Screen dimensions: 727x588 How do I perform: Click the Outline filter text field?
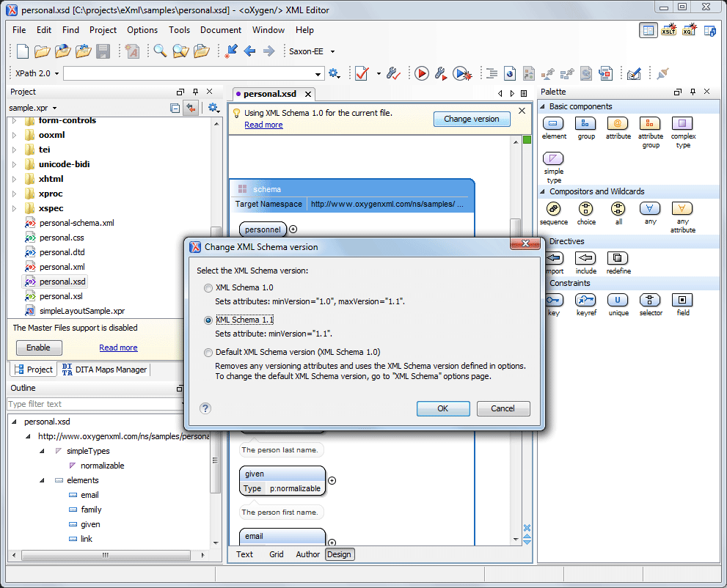(95, 404)
